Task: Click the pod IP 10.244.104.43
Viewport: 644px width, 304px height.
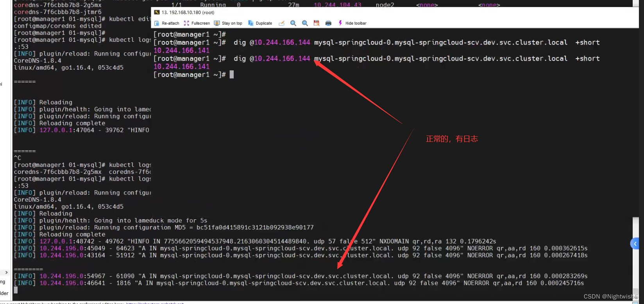Action: point(338,5)
